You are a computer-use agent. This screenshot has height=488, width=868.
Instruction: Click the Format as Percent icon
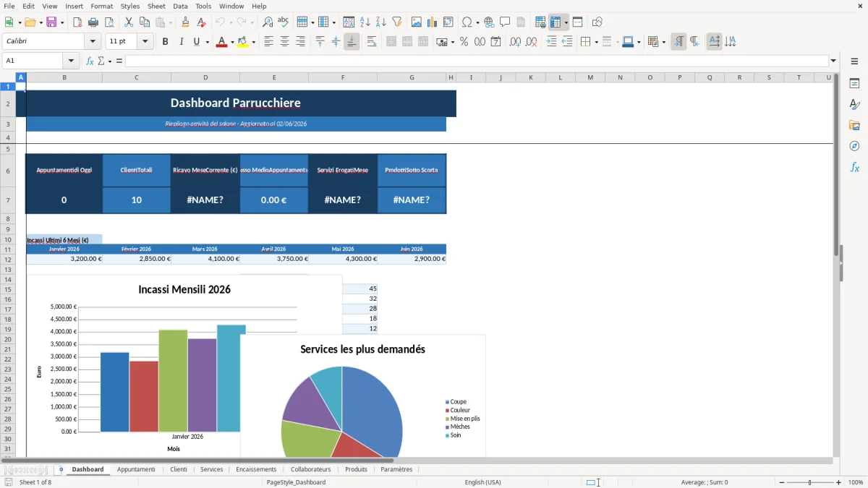464,42
